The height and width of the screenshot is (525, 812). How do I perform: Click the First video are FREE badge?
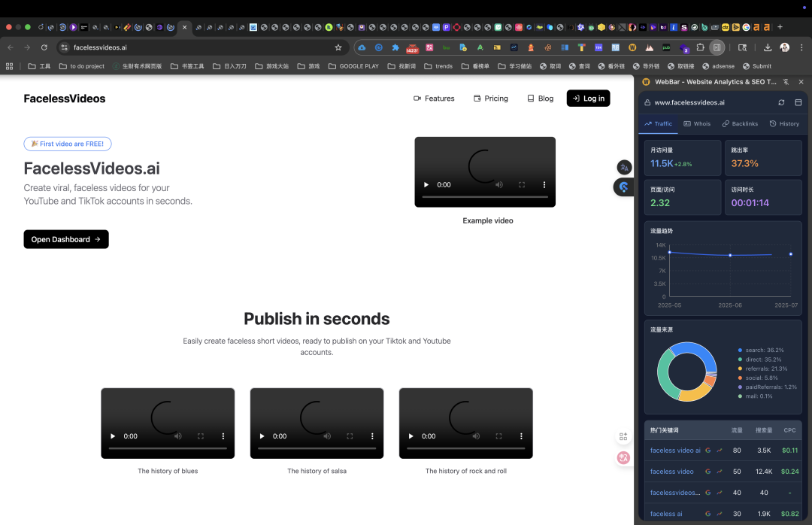[68, 144]
